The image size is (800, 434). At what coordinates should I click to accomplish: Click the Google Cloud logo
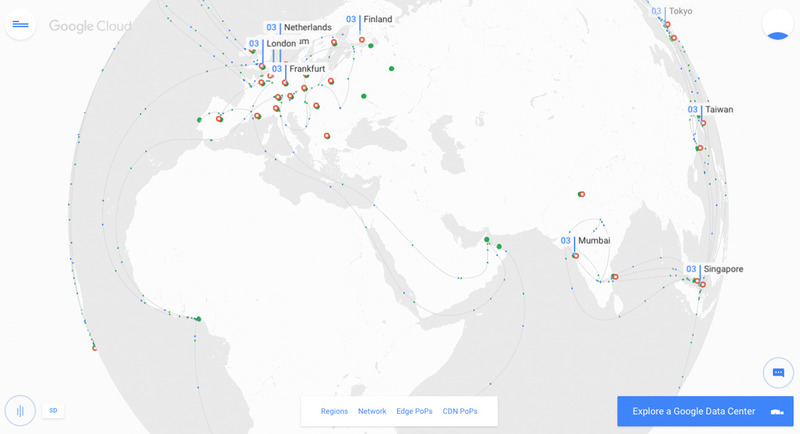pos(90,26)
